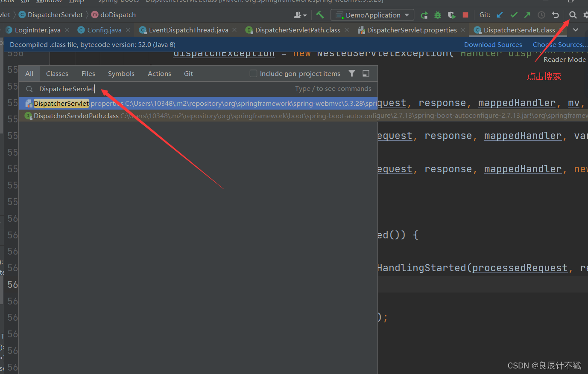588x374 pixels.
Task: Select the DispatcherServlet.class editor tab
Action: (519, 30)
